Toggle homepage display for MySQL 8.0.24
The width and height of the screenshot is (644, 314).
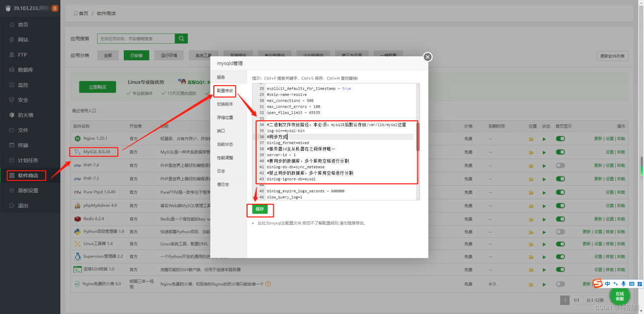tap(560, 152)
